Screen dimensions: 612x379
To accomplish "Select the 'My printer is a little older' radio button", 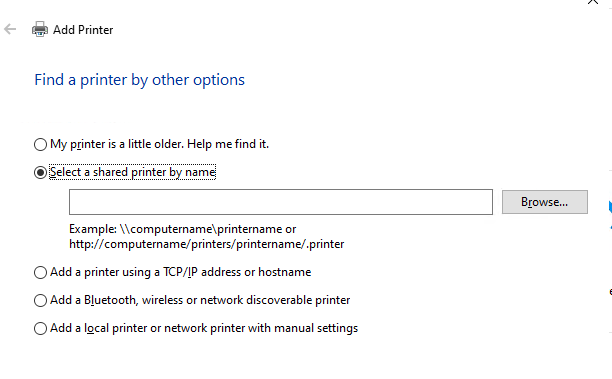I will click(40, 144).
